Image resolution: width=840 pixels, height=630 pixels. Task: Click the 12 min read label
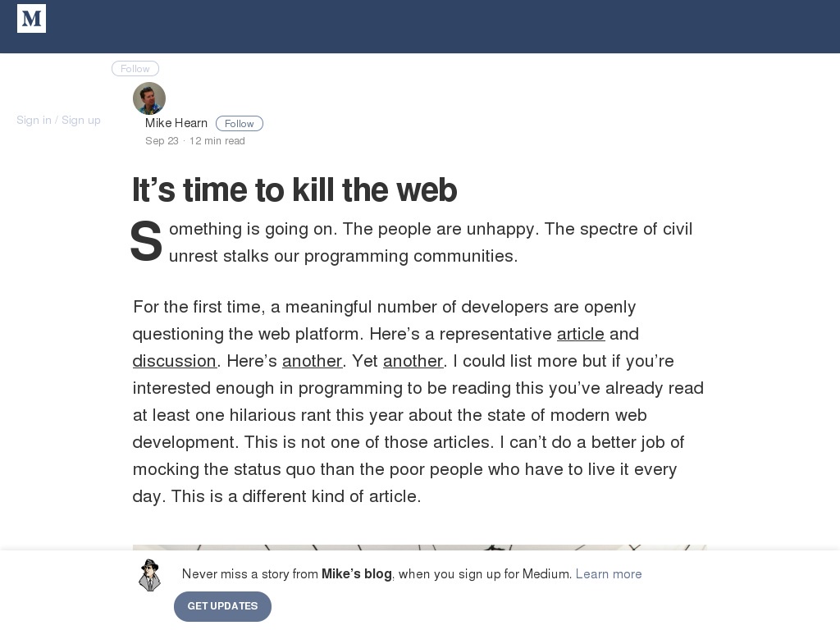[x=217, y=141]
